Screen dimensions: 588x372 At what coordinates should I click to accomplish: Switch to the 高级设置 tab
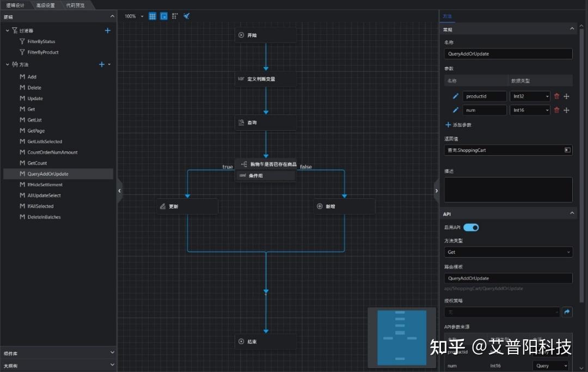pos(45,5)
